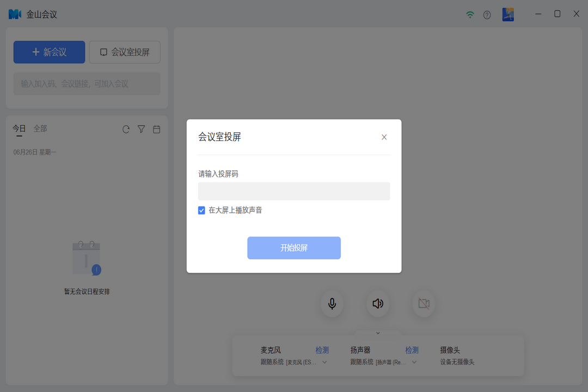588x392 pixels.
Task: Open the meeting filter icon
Action: click(x=141, y=130)
